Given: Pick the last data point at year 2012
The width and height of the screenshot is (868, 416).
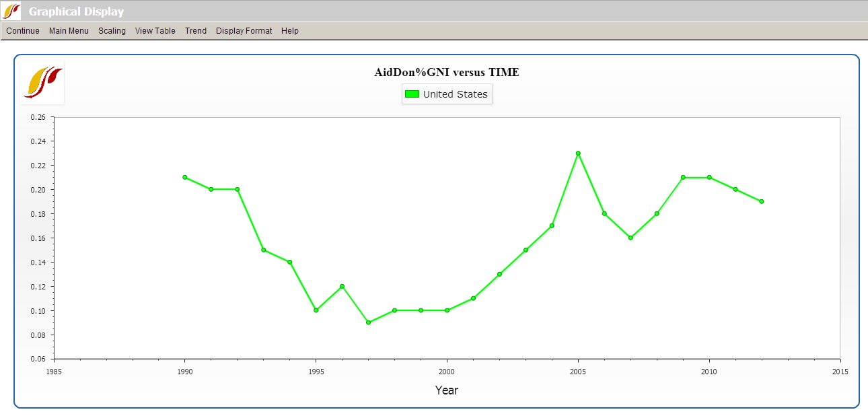Looking at the screenshot, I should pyautogui.click(x=761, y=201).
